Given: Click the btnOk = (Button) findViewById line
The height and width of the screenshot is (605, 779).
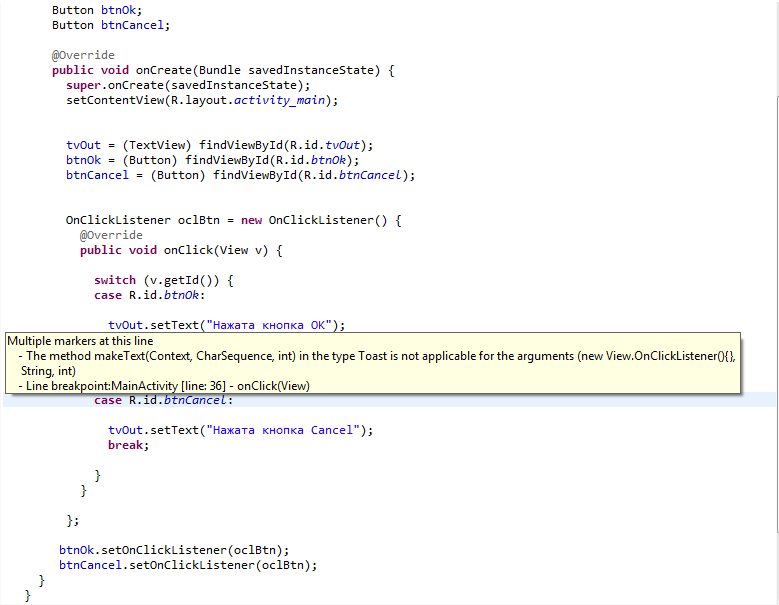Looking at the screenshot, I should pyautogui.click(x=212, y=160).
